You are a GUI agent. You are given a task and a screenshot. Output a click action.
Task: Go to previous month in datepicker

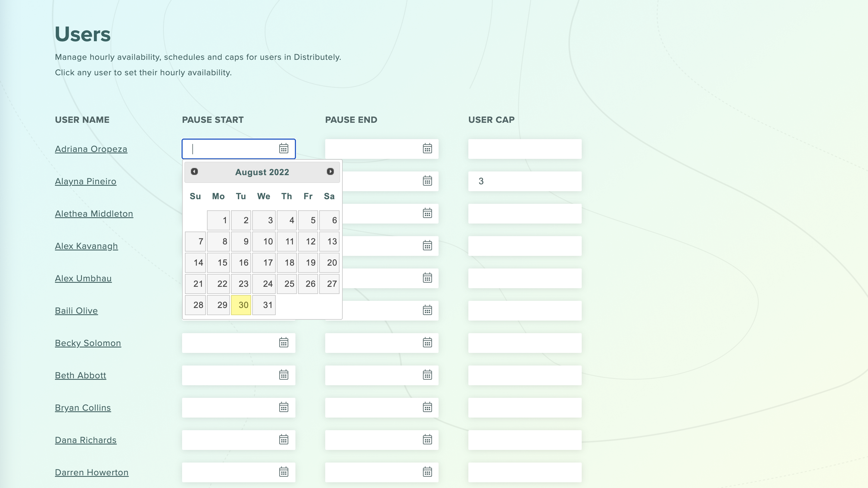(194, 171)
